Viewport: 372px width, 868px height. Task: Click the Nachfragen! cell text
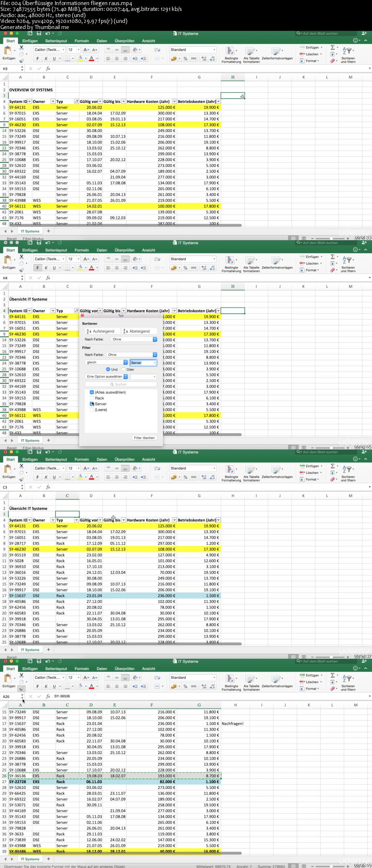pos(232,724)
